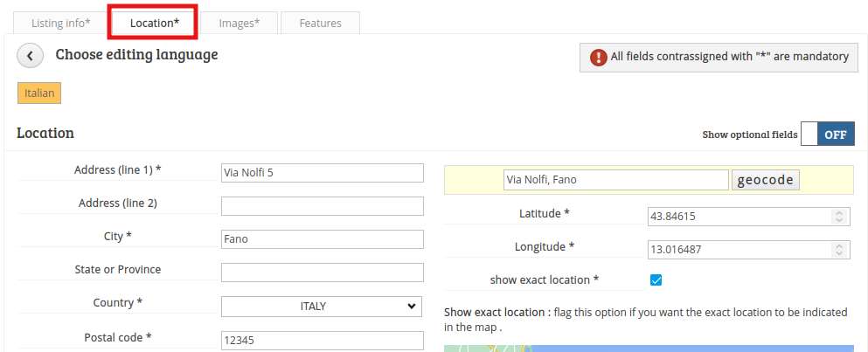Image resolution: width=868 pixels, height=352 pixels.
Task: Open the Features tab
Action: tap(321, 24)
